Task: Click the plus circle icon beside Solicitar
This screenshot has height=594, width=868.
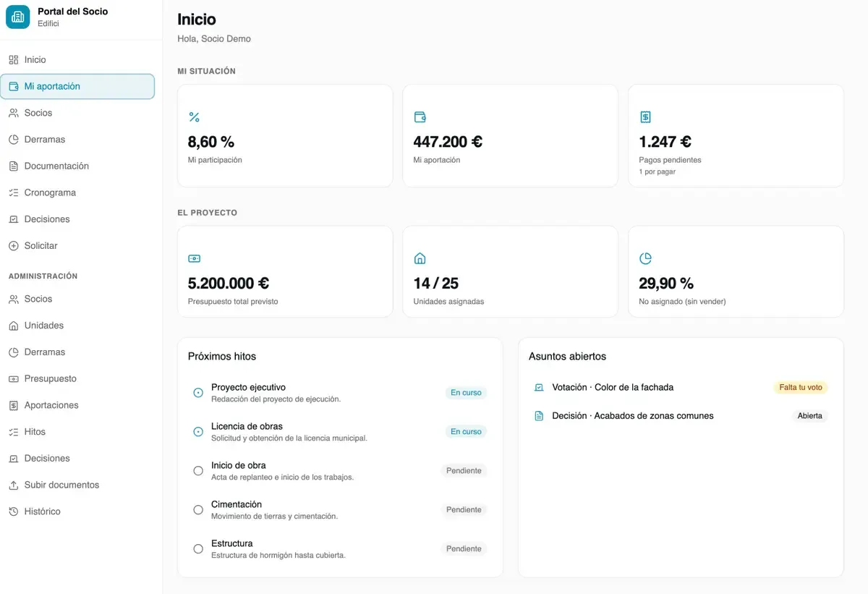Action: (14, 246)
